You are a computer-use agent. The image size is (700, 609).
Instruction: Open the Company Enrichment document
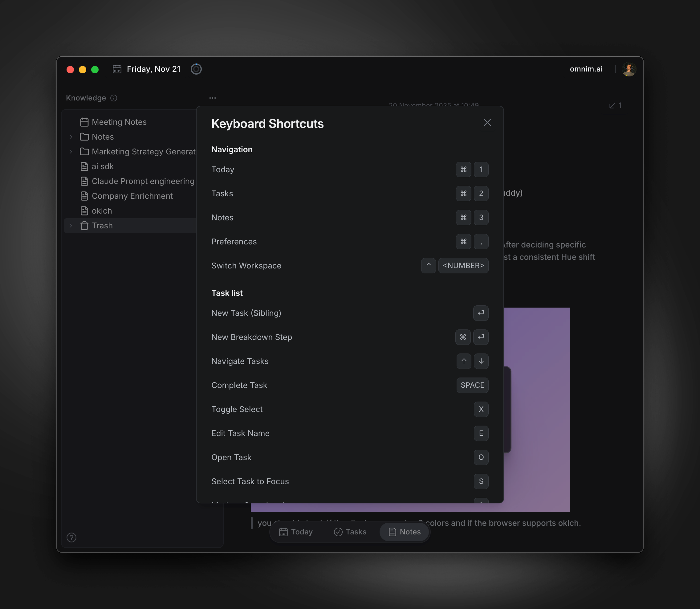(132, 196)
